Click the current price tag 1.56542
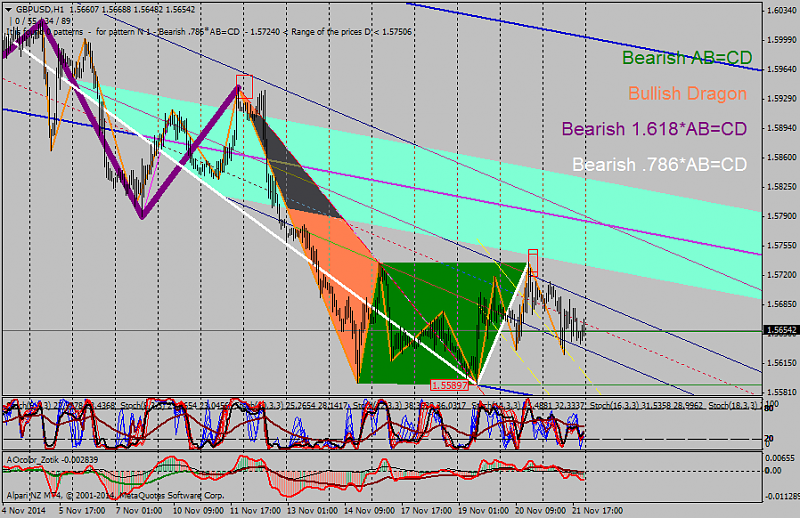 pyautogui.click(x=779, y=329)
